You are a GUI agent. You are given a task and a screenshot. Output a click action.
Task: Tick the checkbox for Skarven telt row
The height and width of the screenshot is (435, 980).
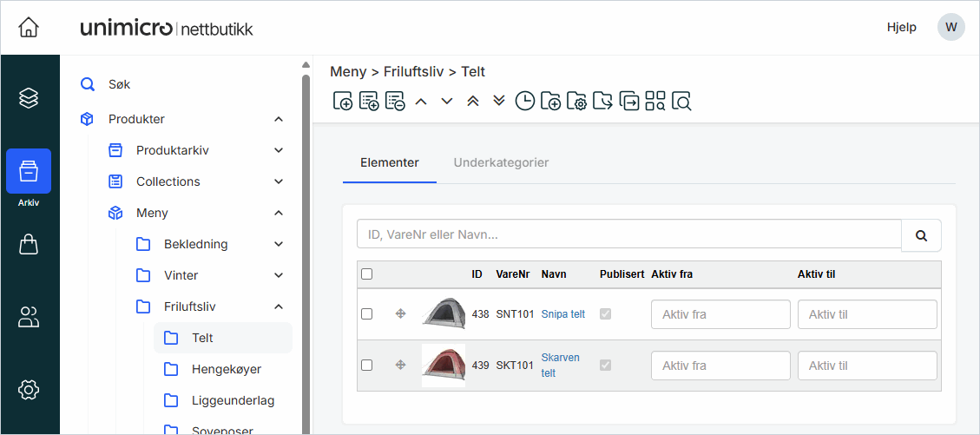tap(366, 366)
